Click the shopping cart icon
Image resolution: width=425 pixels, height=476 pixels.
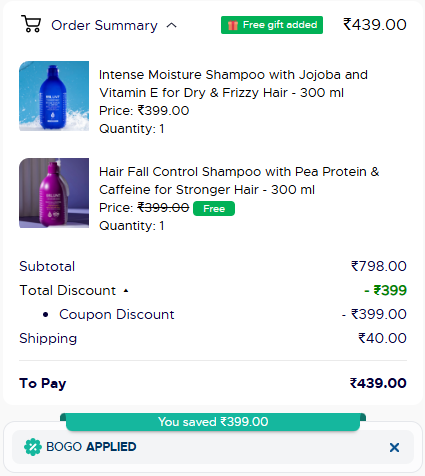coord(31,24)
